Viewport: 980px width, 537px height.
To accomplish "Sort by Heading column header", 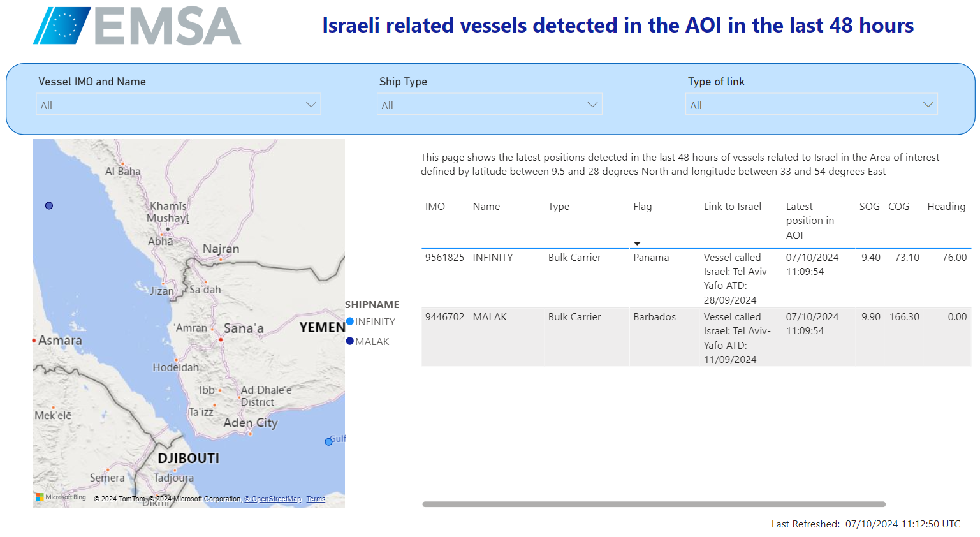I will coord(946,207).
